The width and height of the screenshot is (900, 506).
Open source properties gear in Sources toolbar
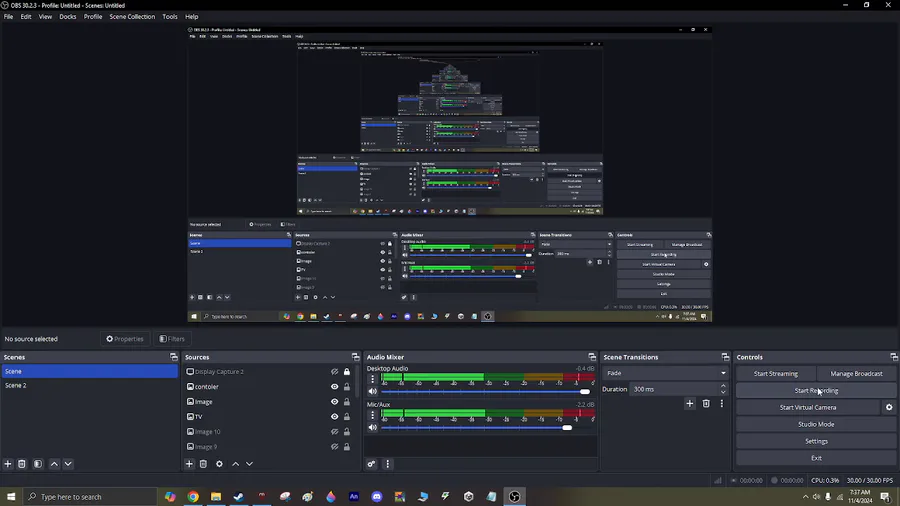[219, 464]
